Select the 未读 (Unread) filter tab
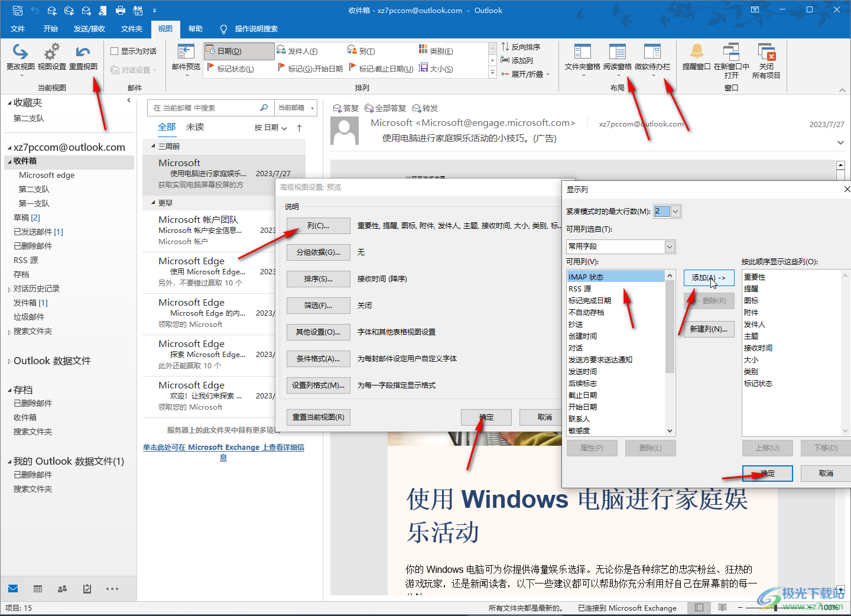 click(195, 127)
